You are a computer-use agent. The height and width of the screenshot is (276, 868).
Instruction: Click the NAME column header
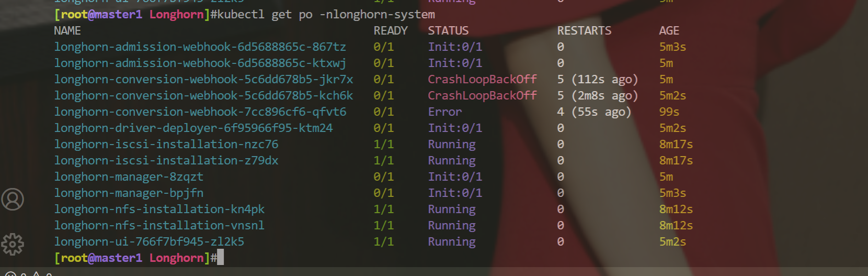pyautogui.click(x=67, y=31)
